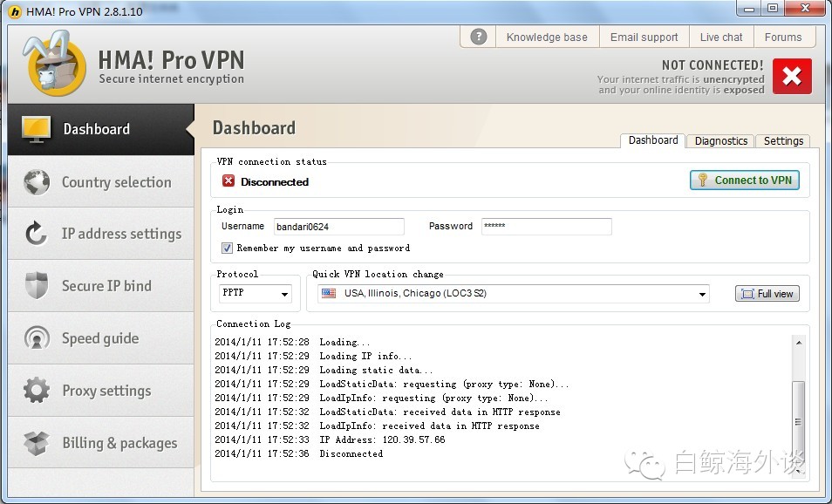Click the 'IP Address: 120.39.57.66' log line
Screen dimensions: 832x504
(x=330, y=439)
